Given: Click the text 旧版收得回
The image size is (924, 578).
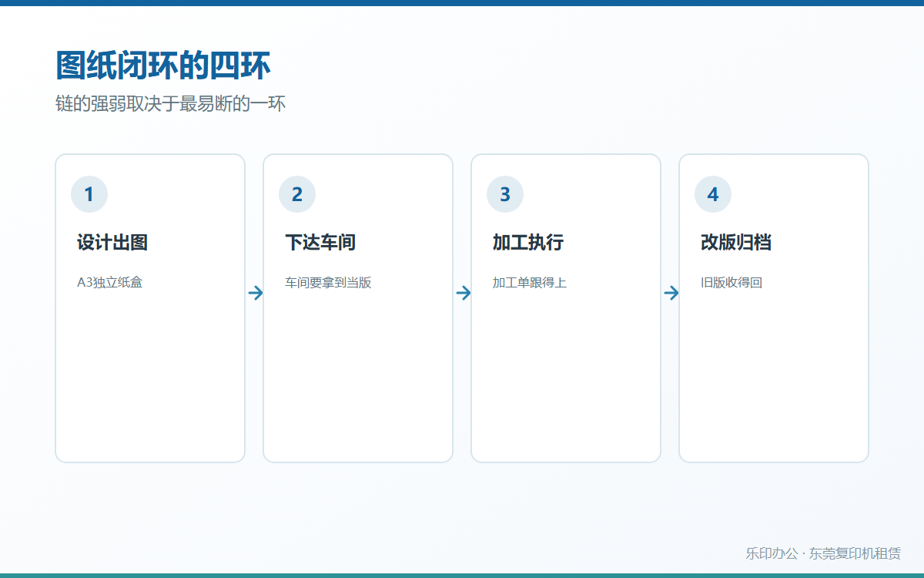Looking at the screenshot, I should point(731,283).
